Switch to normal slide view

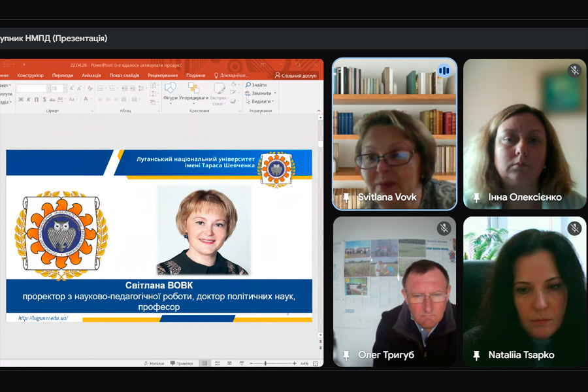point(204,363)
